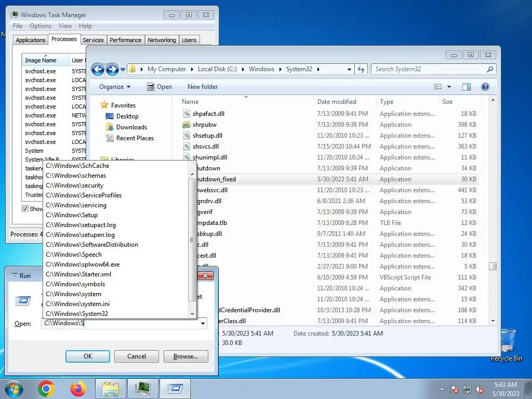Select Local Disk (C:) in breadcrumb

[217, 69]
